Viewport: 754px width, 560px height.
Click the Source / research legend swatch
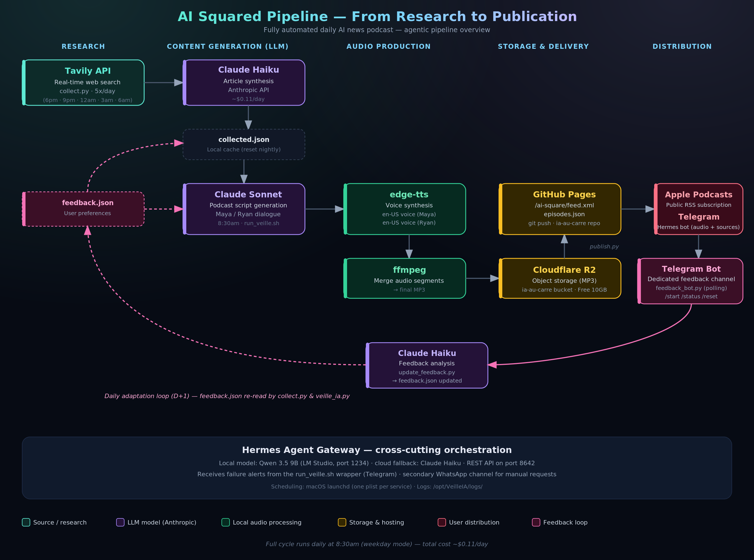click(x=26, y=522)
